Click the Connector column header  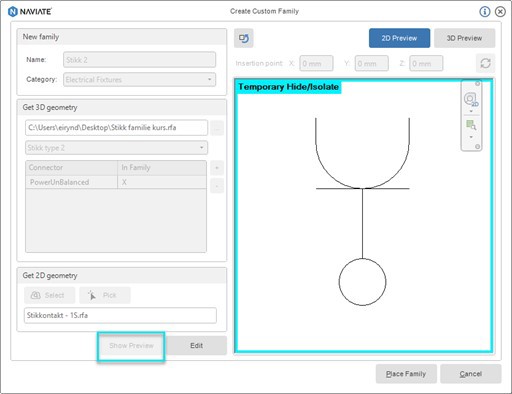click(72, 168)
